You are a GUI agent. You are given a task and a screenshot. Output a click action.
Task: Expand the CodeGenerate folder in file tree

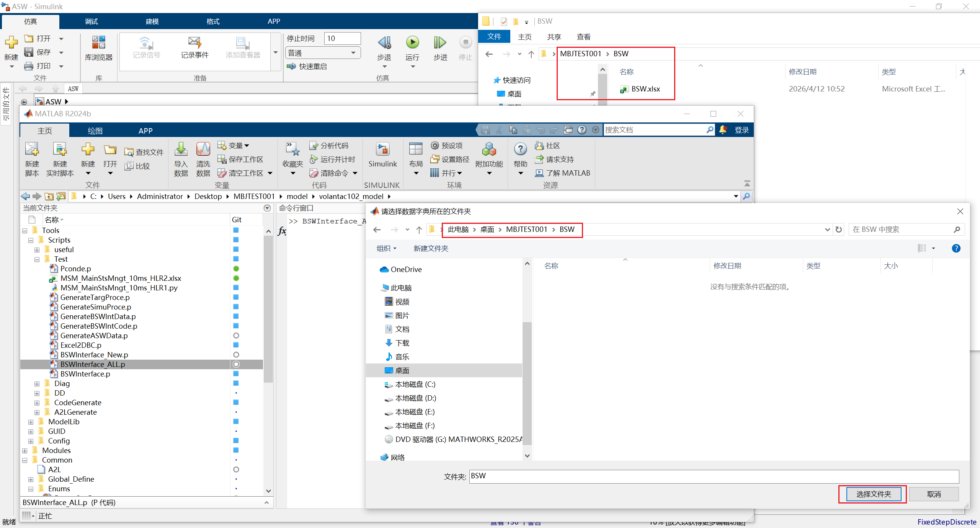click(x=37, y=403)
